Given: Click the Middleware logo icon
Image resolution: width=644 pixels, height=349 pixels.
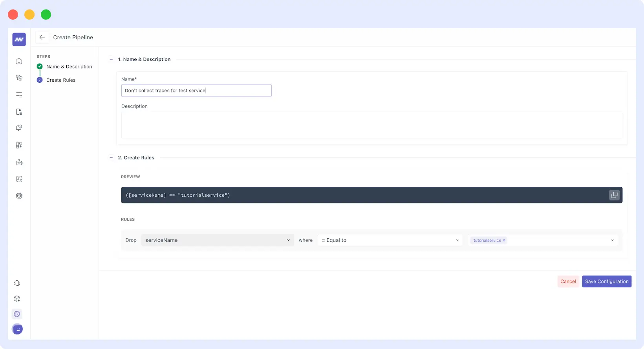Looking at the screenshot, I should (19, 39).
